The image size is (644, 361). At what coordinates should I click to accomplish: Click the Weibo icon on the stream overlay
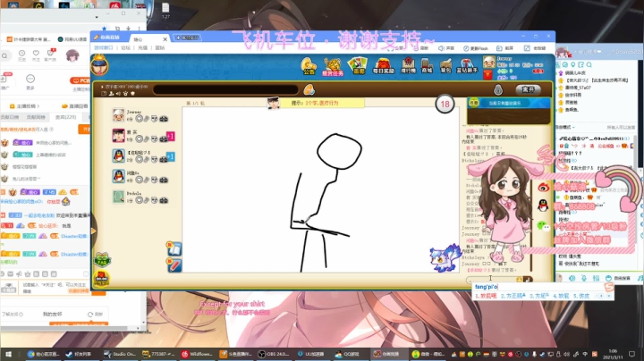[544, 188]
